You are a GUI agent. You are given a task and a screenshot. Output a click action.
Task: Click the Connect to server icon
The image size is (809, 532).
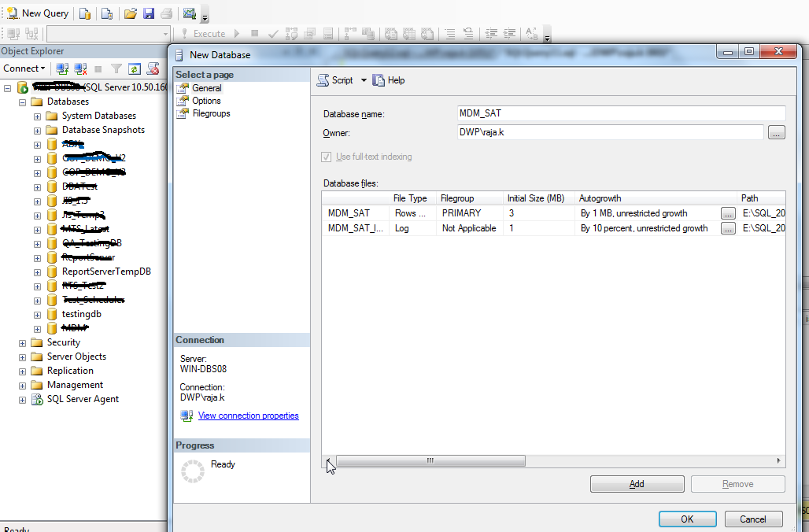[61, 68]
